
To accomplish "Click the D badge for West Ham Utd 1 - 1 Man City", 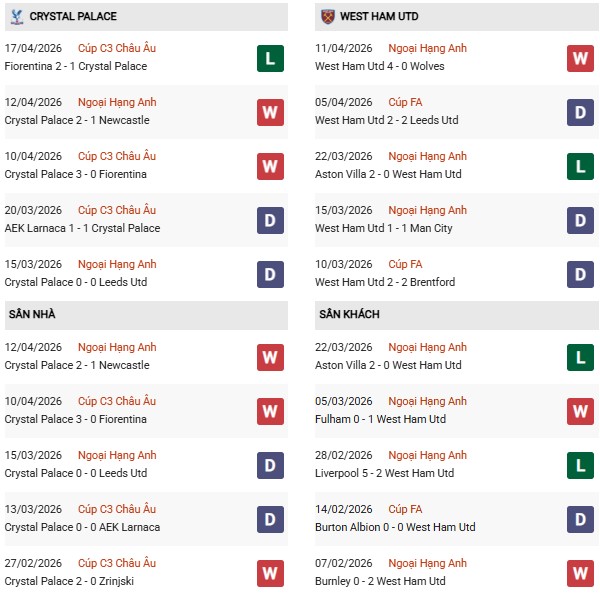I will point(581,220).
